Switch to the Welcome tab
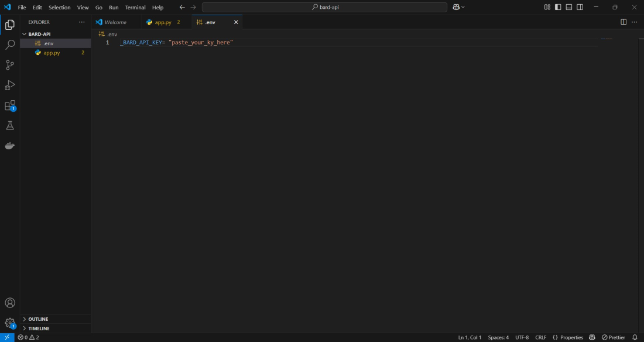This screenshot has height=342, width=644. pyautogui.click(x=116, y=22)
